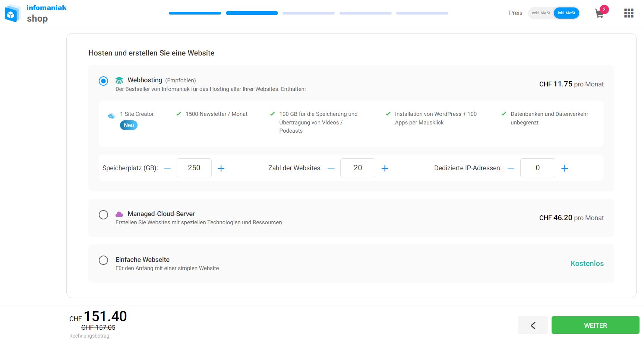The image size is (644, 339).
Task: Switch price to inkl. MwSt
Action: point(566,13)
